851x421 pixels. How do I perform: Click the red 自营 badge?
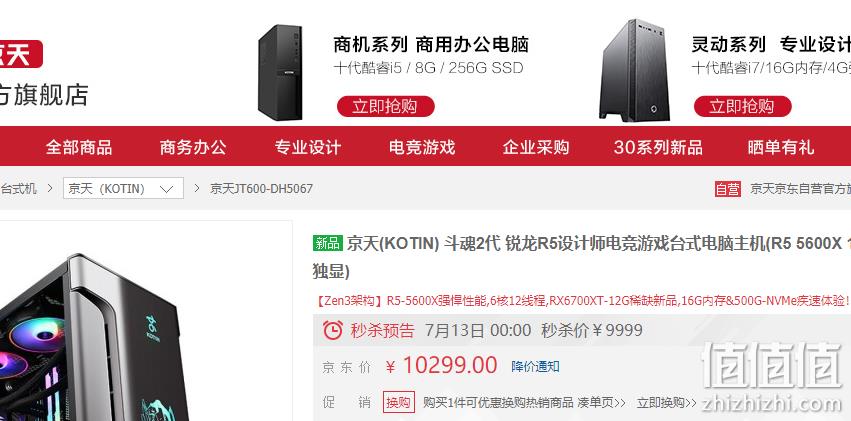pos(728,189)
